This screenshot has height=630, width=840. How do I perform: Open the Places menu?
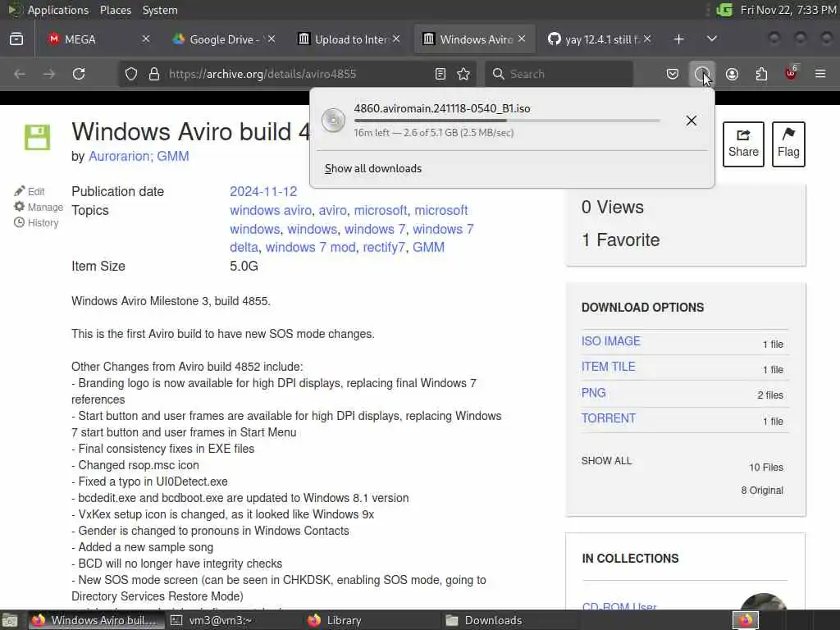click(116, 10)
